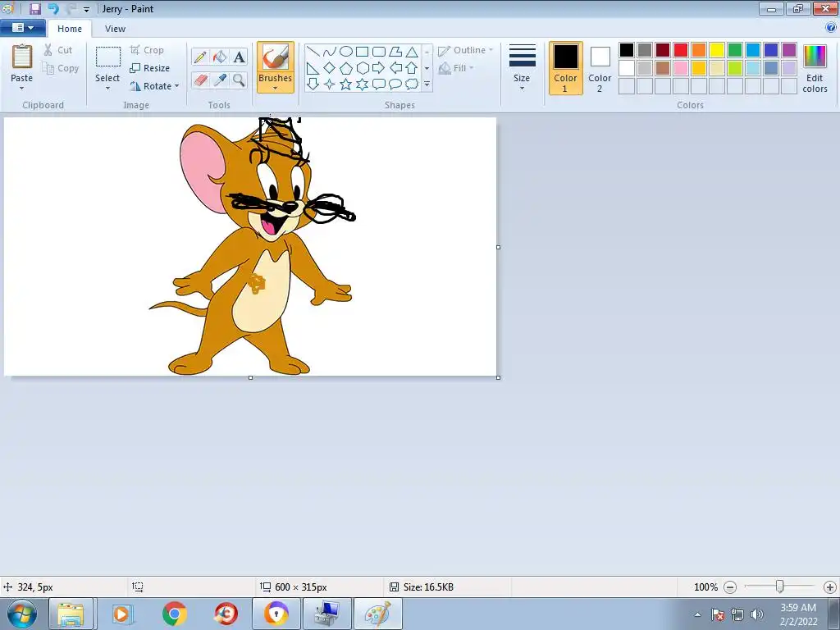Select the Text tool

(239, 57)
